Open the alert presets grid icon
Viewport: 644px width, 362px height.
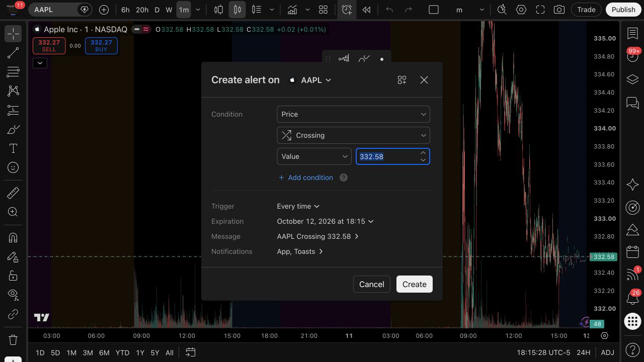pyautogui.click(x=402, y=80)
